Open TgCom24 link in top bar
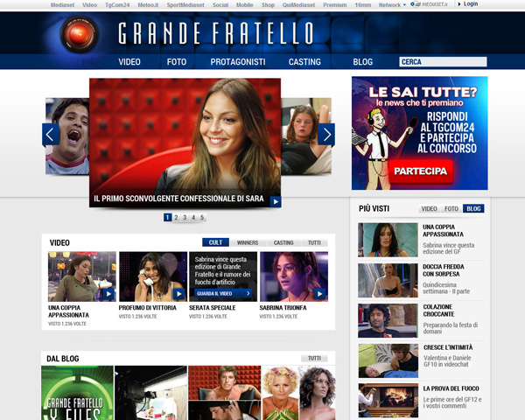This screenshot has height=420, width=525. (x=117, y=5)
